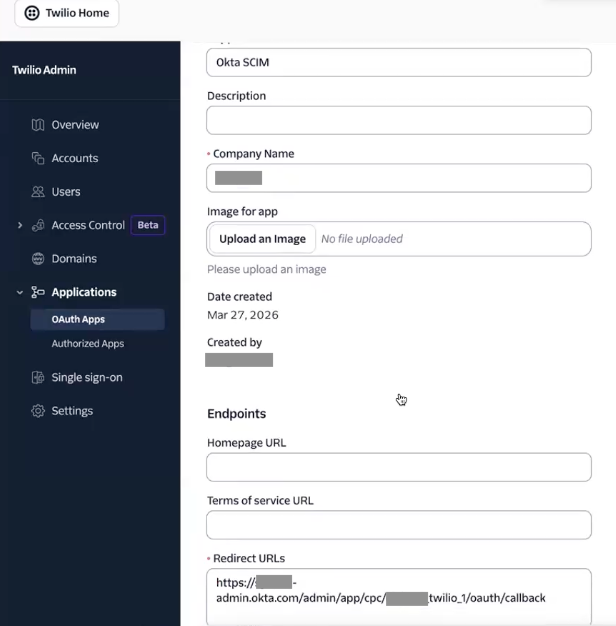Focus Terms of service URL field
616x626 pixels.
tap(399, 525)
